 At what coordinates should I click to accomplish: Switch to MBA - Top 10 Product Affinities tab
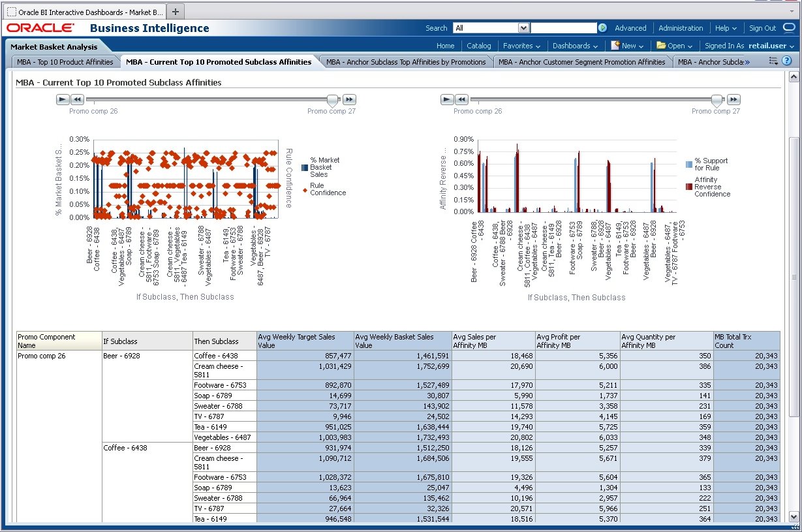click(x=65, y=61)
